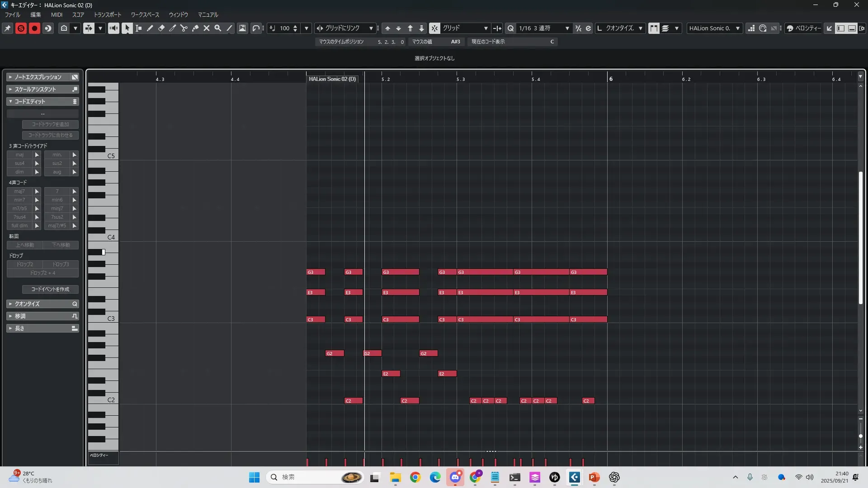Select the Erase tool

pos(161,28)
